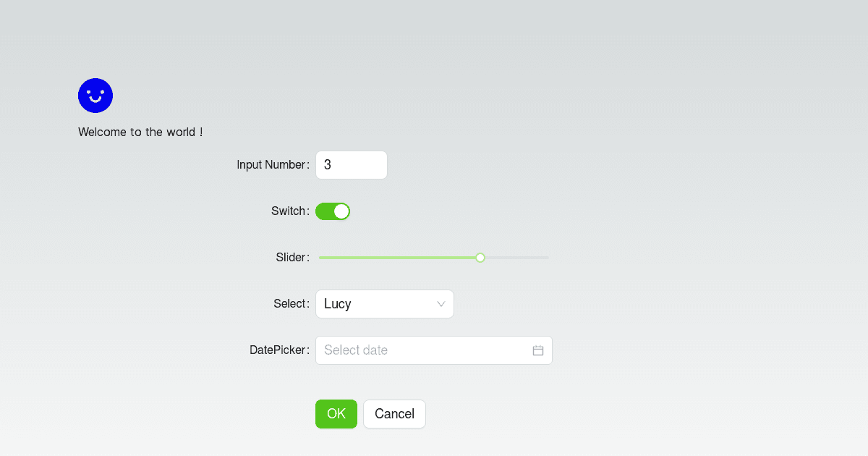Open the calendar icon in DatePicker field
This screenshot has width=868, height=456.
click(537, 350)
